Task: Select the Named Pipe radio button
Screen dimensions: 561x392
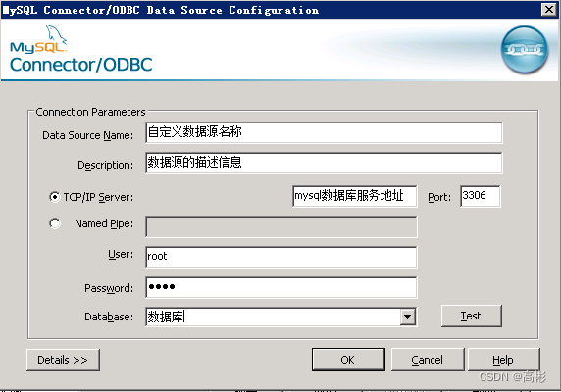Action: point(54,223)
